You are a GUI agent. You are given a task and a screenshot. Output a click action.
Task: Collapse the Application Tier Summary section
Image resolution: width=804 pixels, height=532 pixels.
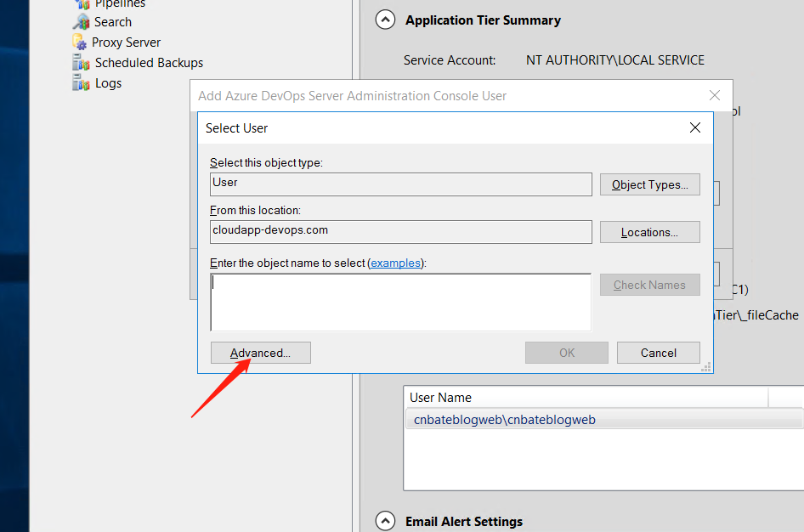[x=385, y=20]
